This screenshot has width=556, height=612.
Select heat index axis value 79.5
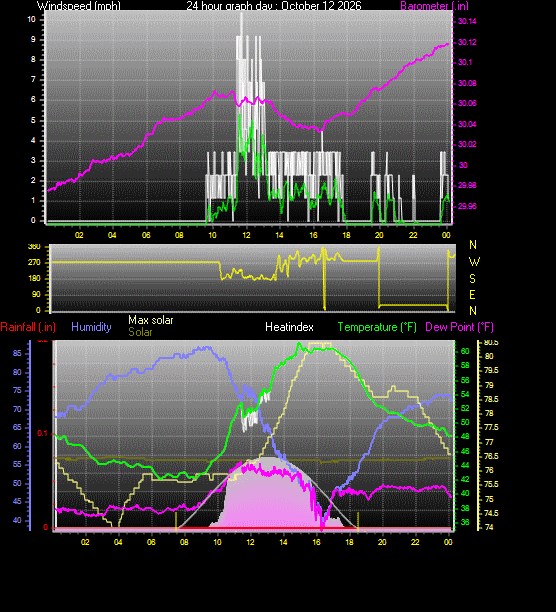coord(491,370)
